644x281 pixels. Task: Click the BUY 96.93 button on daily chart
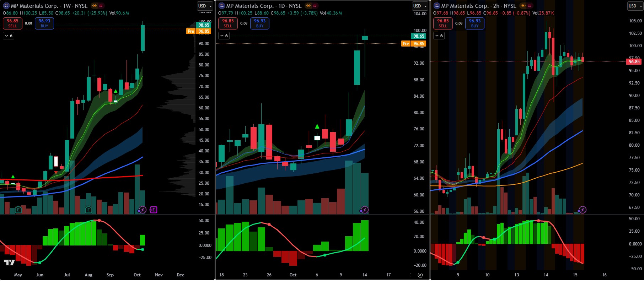click(x=259, y=23)
